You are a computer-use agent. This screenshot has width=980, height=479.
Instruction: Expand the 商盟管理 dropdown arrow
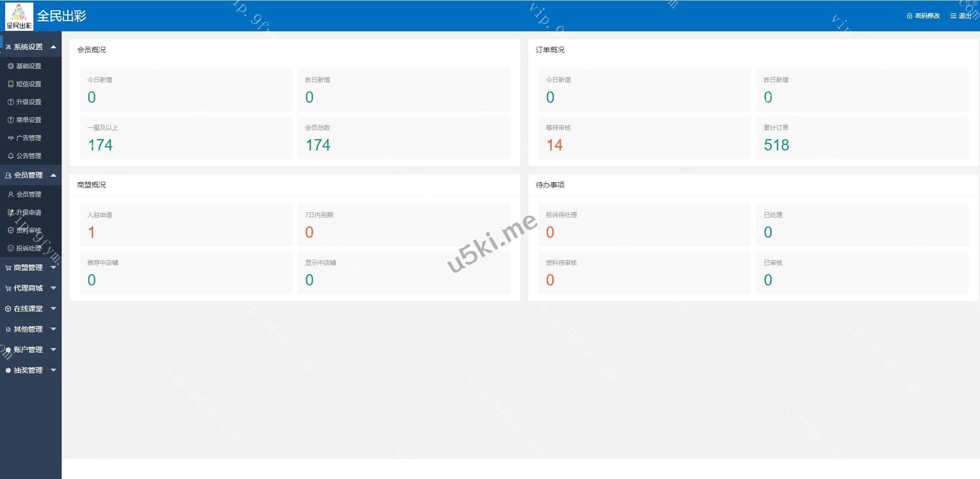pos(53,267)
